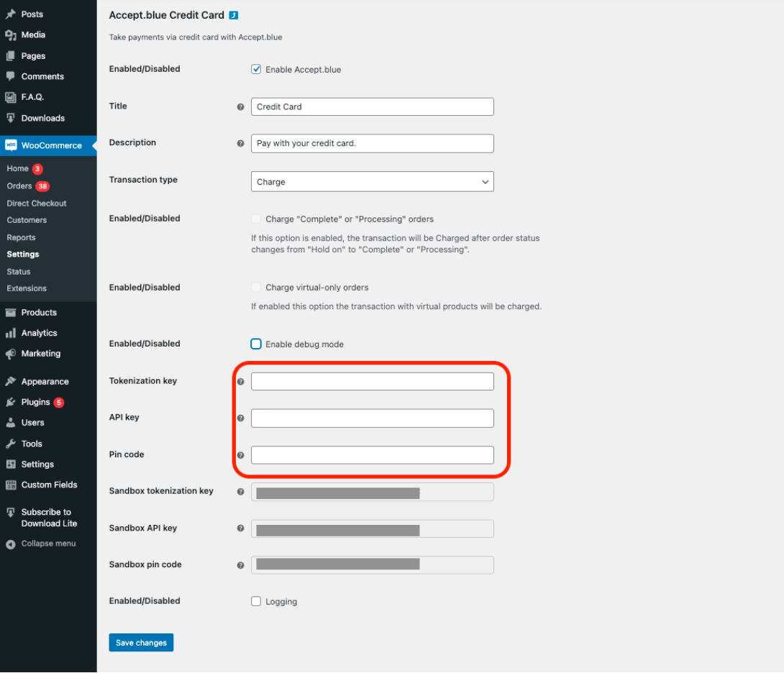
Task: Click the Tokenization key input field
Action: 372,382
